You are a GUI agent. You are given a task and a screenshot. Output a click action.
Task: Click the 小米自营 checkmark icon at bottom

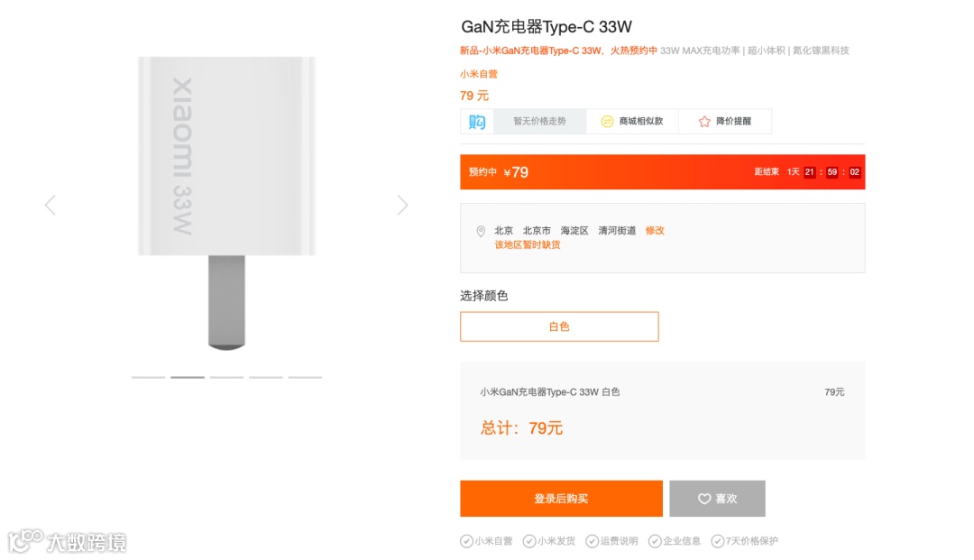click(466, 541)
